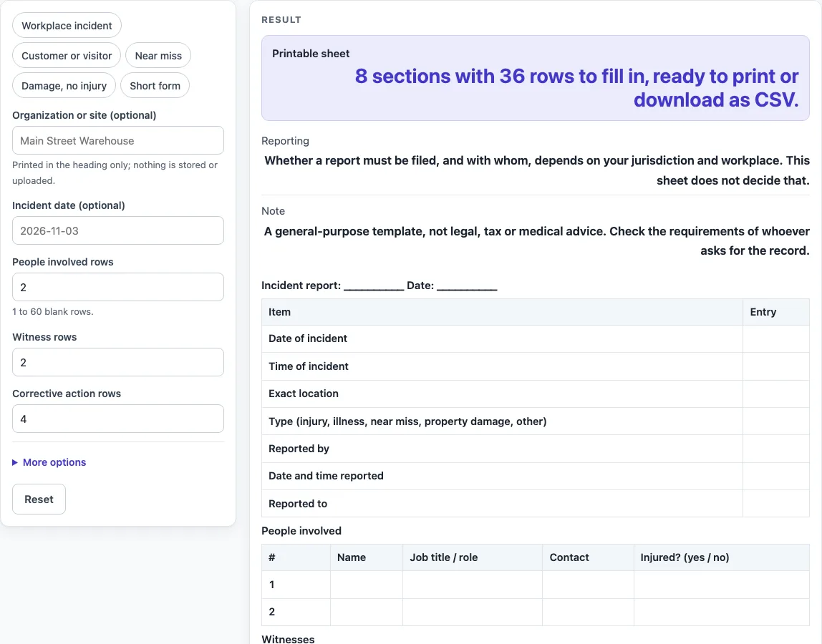Select row 1 in People involved table
This screenshot has height=644, width=822.
click(x=536, y=585)
